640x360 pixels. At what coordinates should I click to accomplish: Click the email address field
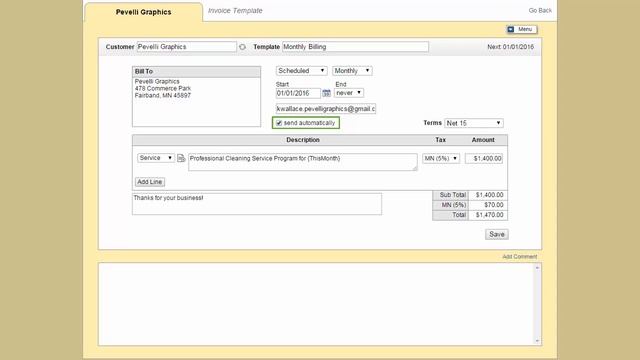[326, 109]
